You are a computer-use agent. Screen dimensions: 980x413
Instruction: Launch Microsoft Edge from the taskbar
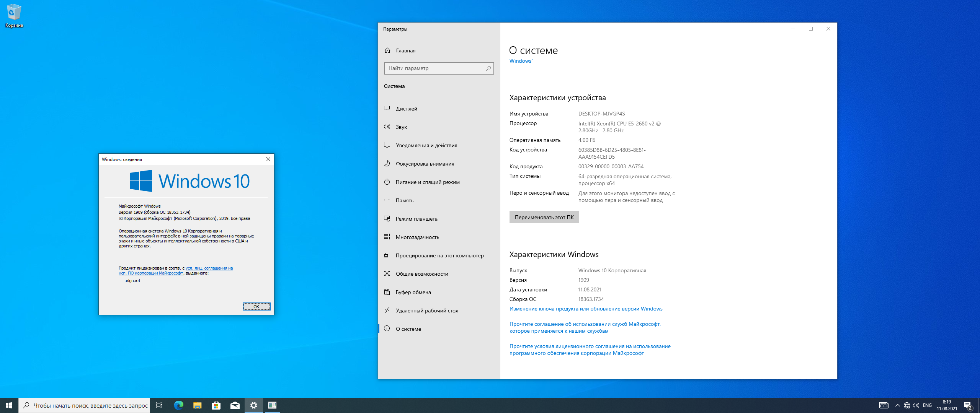[178, 405]
